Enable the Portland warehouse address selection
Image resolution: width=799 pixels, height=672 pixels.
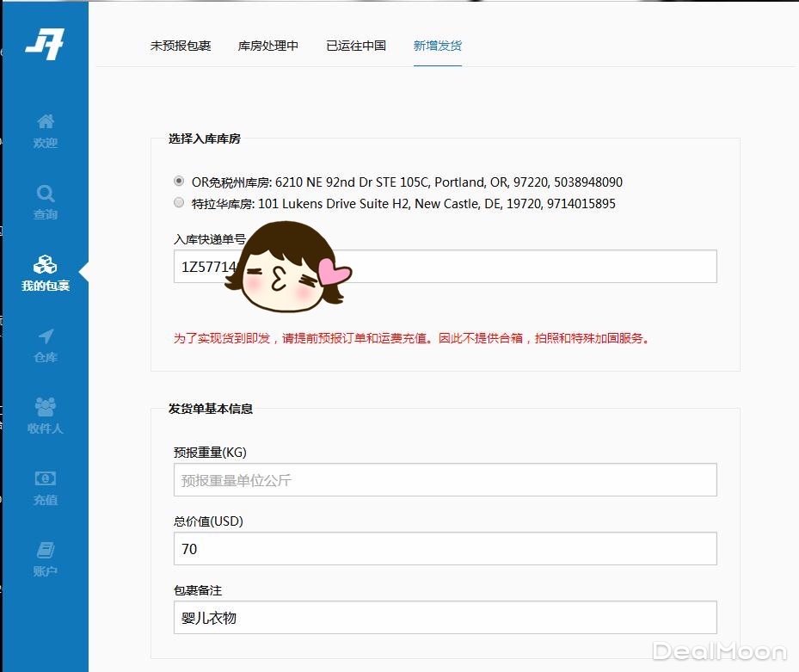tap(179, 181)
